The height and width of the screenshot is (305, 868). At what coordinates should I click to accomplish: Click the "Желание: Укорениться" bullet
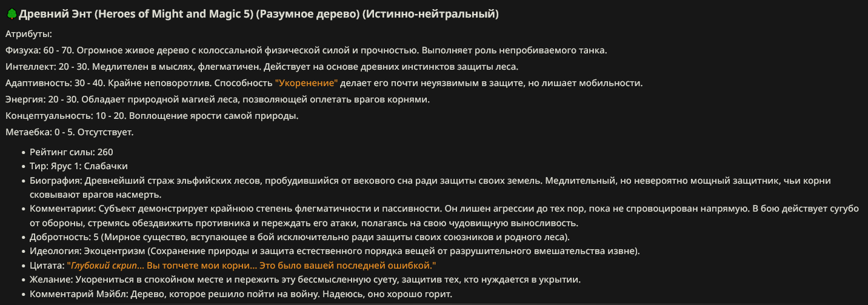click(x=305, y=280)
